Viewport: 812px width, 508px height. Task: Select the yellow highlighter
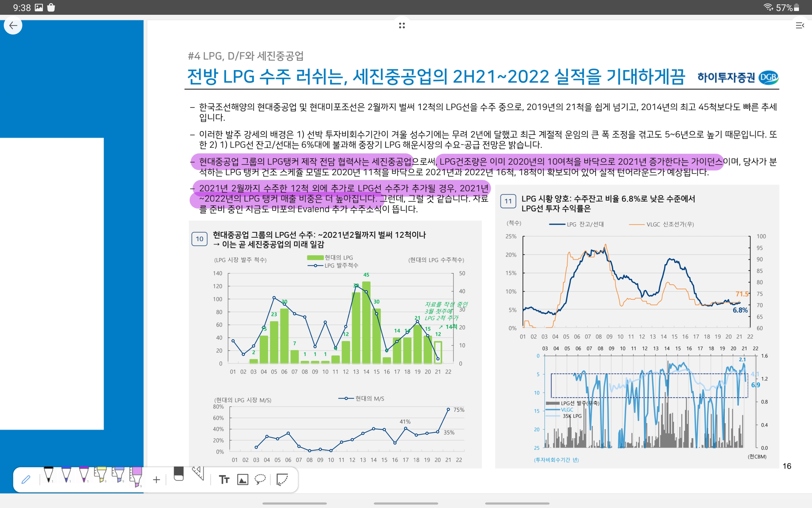tap(101, 475)
